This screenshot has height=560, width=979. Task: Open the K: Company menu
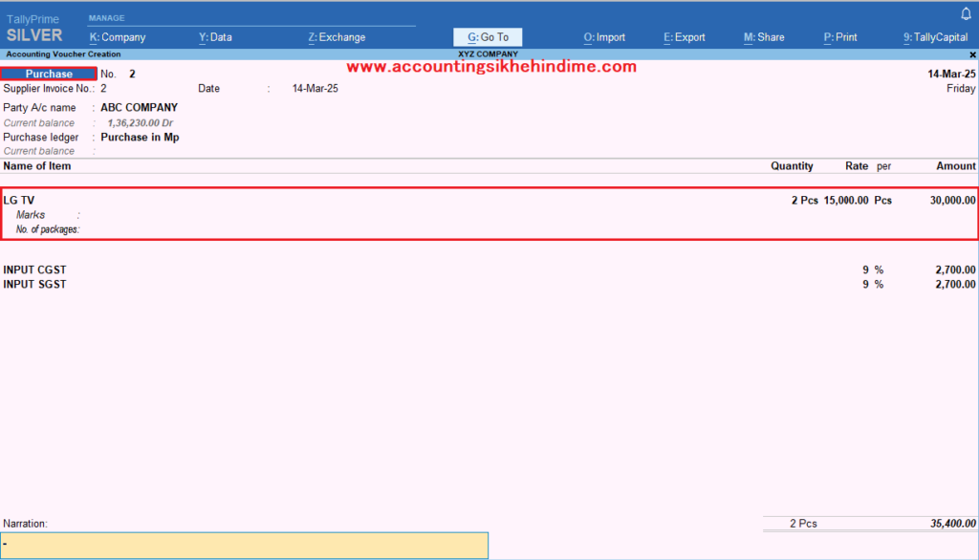pyautogui.click(x=118, y=37)
